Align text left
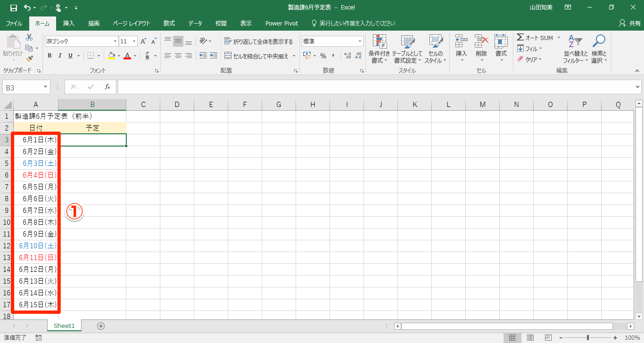This screenshot has height=343, width=644. pyautogui.click(x=168, y=56)
